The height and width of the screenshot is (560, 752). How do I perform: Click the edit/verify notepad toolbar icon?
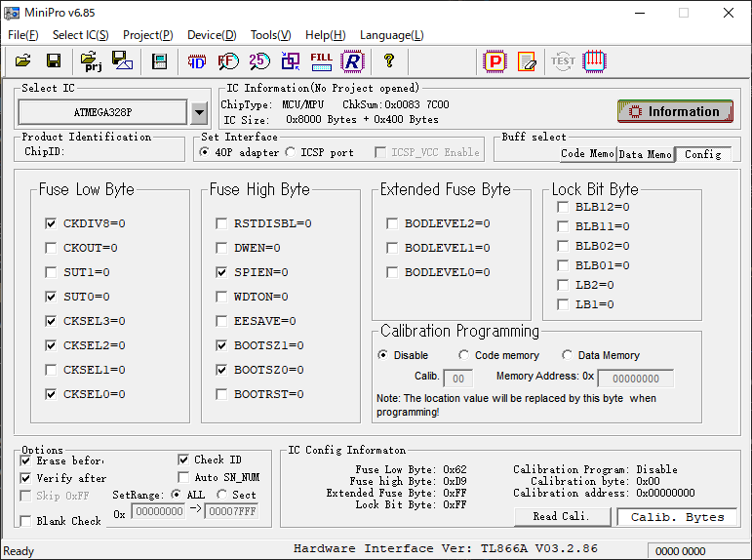coord(527,61)
